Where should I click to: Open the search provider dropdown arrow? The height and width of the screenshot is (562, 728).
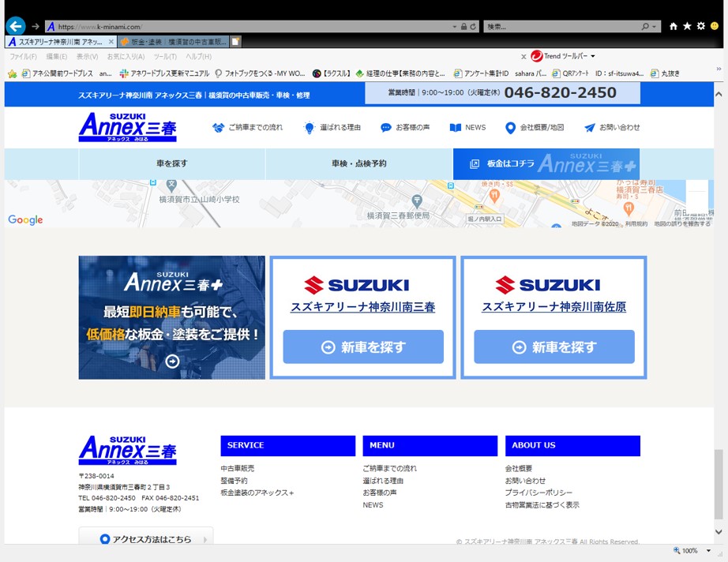(x=654, y=27)
